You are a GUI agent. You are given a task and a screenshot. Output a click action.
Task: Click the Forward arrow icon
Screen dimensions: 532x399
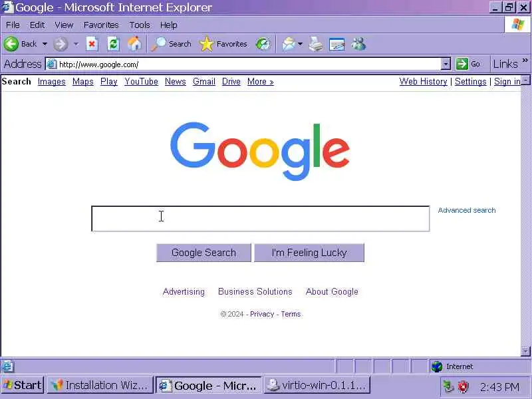pos(61,44)
